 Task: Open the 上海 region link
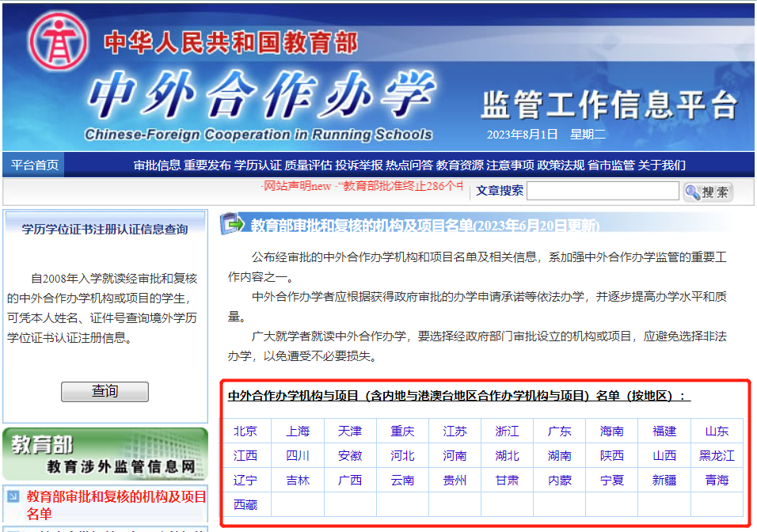tap(298, 431)
